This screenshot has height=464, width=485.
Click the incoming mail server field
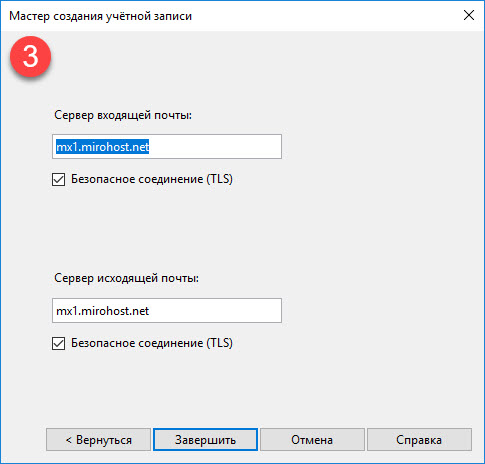point(167,147)
